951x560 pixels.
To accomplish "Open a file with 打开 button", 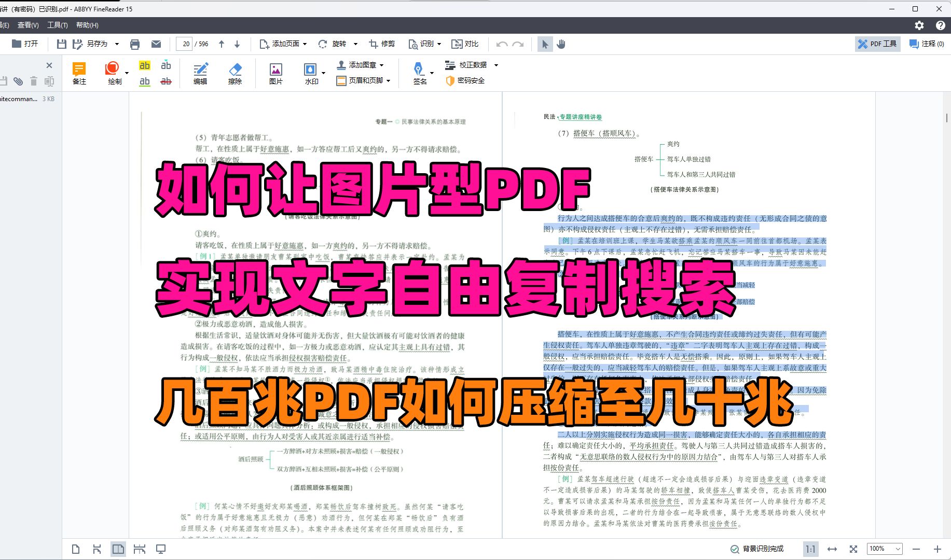I will (24, 44).
